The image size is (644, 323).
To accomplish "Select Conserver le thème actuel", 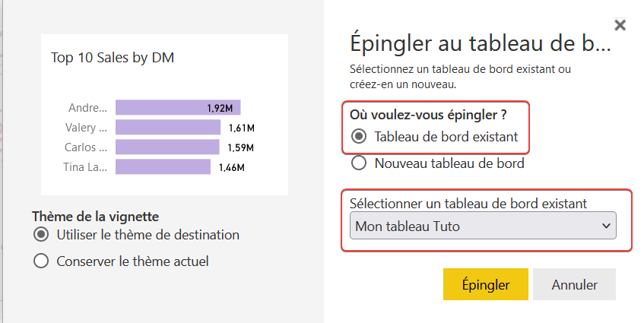I will coord(41,261).
